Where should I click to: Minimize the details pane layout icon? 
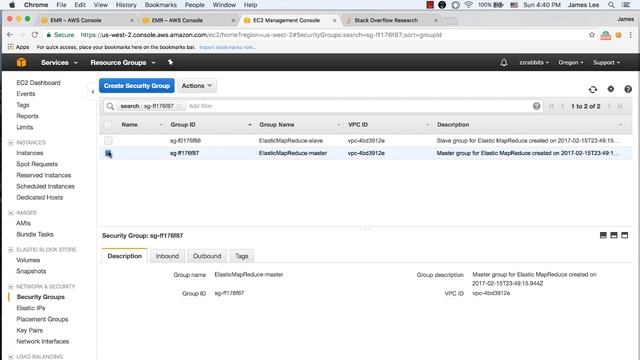[603, 235]
